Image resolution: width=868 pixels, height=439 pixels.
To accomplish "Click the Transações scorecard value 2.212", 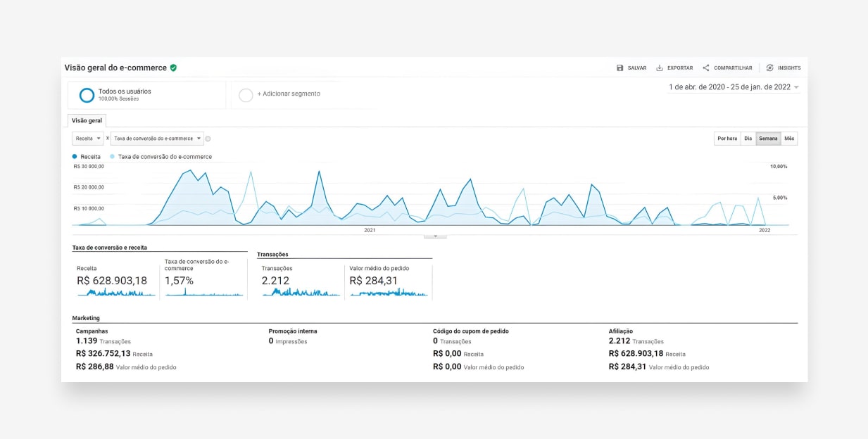I will tap(276, 281).
